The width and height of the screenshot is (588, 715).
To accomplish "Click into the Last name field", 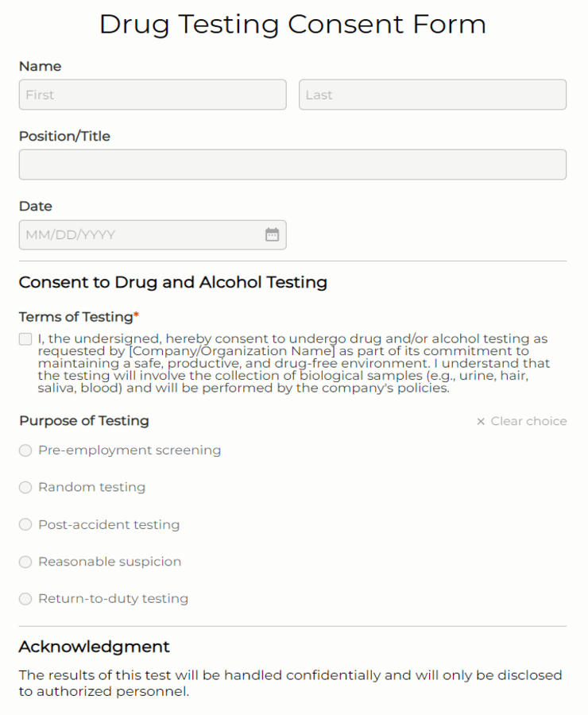I will pos(433,95).
